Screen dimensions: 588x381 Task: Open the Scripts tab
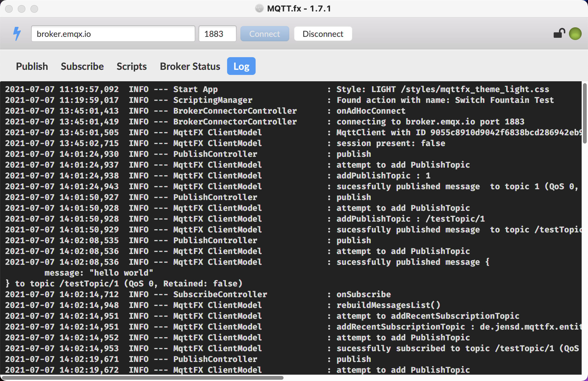pos(132,66)
